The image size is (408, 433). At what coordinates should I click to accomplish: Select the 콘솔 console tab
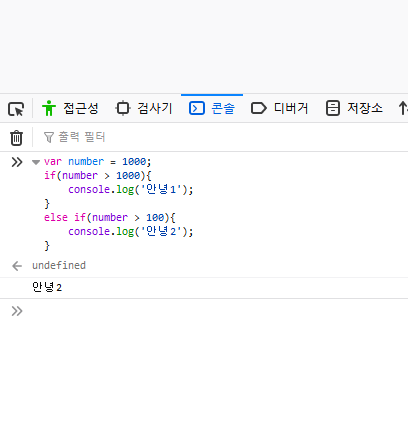tap(212, 108)
